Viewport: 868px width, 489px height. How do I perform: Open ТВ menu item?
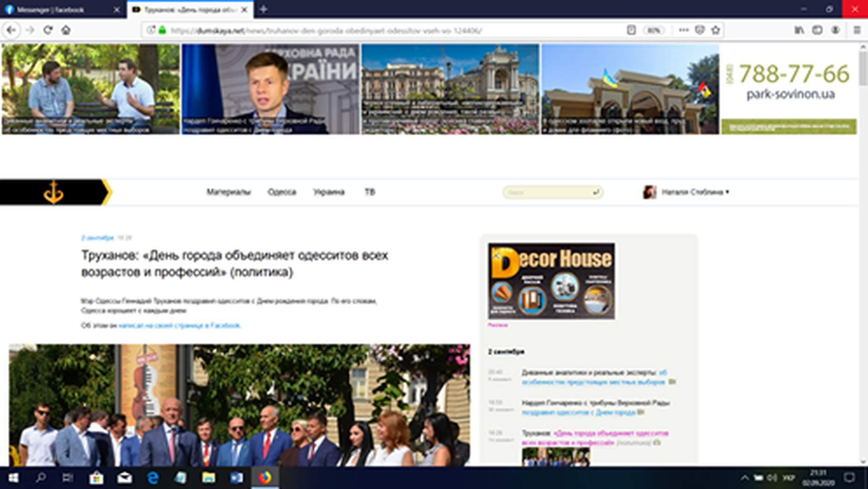click(370, 192)
